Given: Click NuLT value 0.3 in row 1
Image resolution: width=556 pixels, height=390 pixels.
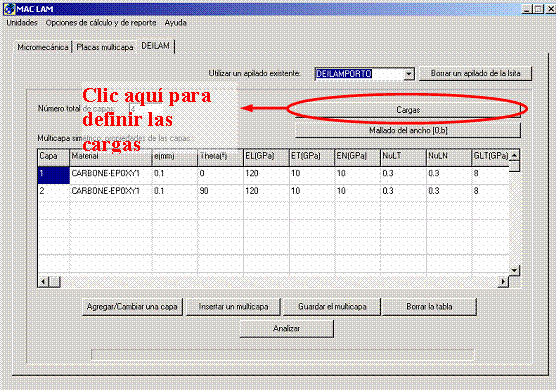Looking at the screenshot, I should [403, 175].
